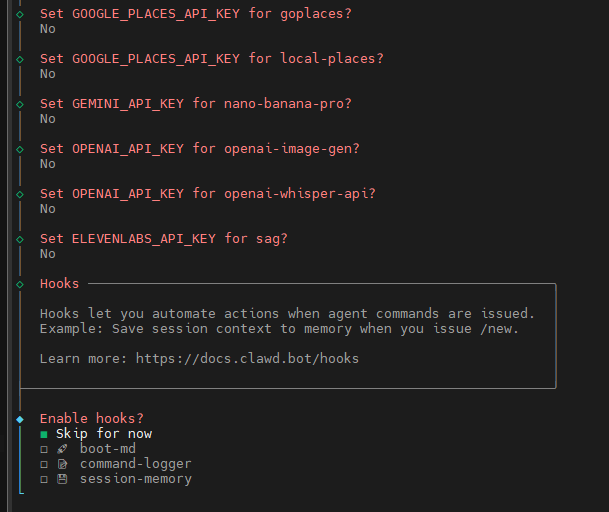Click the floppy disk icon beside session-memory

tap(62, 479)
